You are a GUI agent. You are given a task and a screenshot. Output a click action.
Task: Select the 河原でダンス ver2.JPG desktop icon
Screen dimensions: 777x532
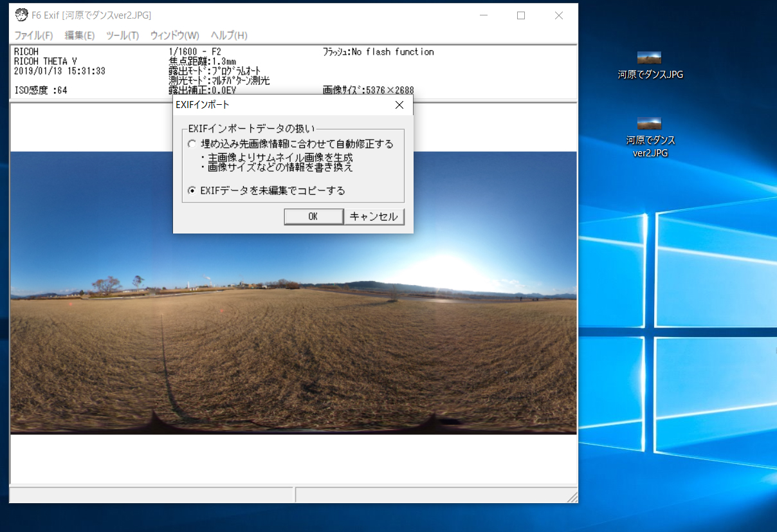(x=650, y=124)
